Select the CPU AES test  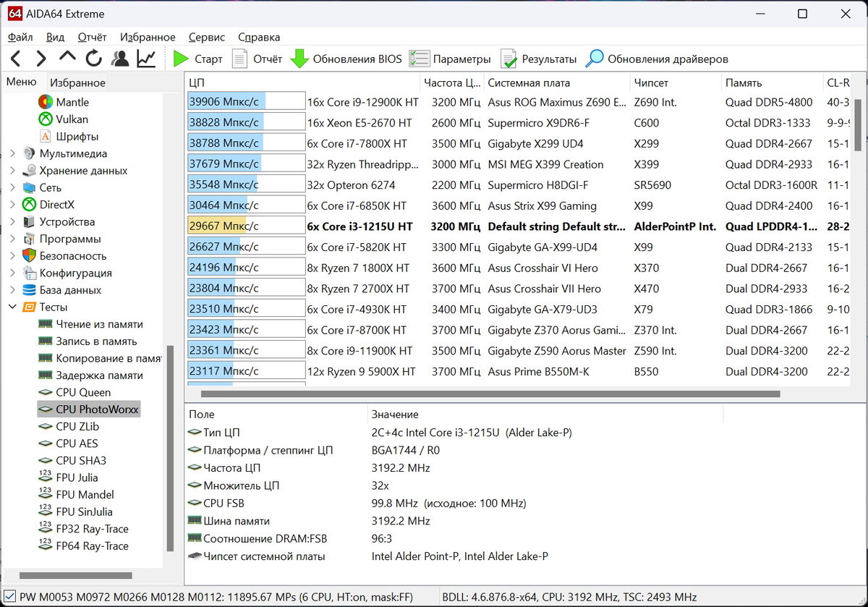pos(68,443)
